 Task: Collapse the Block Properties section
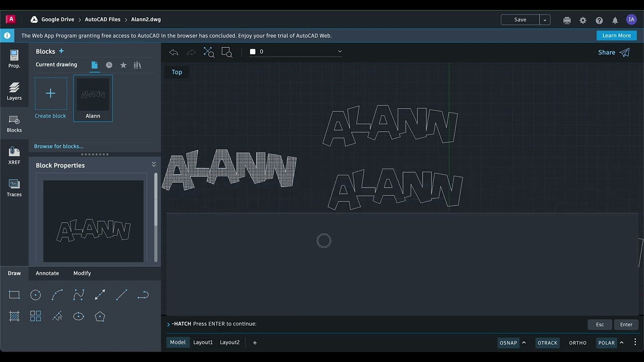pyautogui.click(x=153, y=164)
